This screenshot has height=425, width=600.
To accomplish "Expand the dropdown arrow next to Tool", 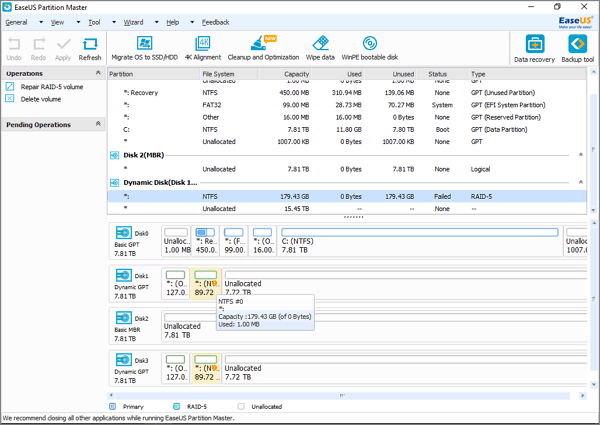I will (x=114, y=22).
